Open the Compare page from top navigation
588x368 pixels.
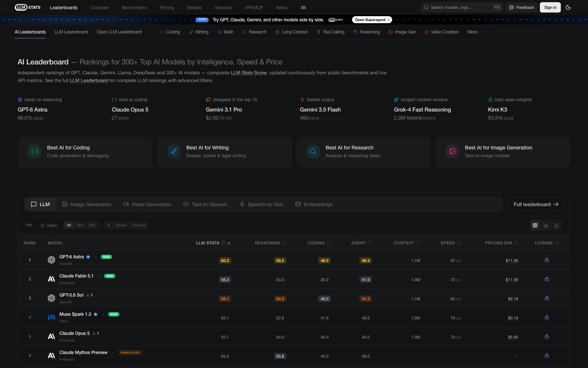pyautogui.click(x=100, y=7)
